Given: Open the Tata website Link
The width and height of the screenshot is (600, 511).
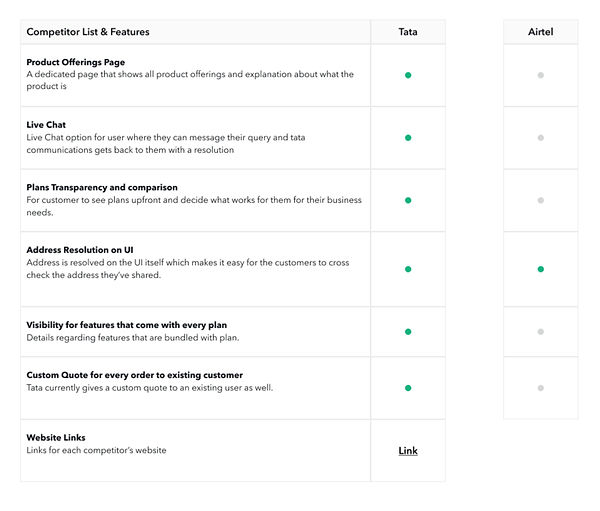Looking at the screenshot, I should 408,451.
